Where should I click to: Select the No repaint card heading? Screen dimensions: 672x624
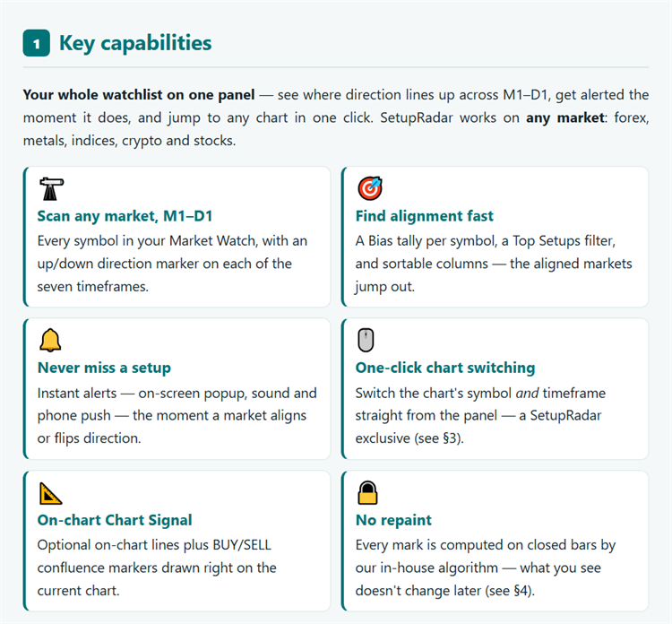click(393, 520)
